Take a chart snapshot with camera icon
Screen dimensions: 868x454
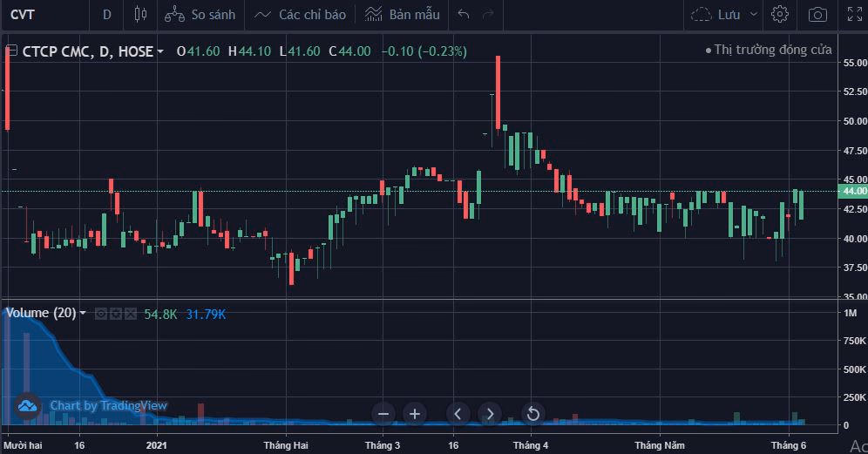(817, 14)
